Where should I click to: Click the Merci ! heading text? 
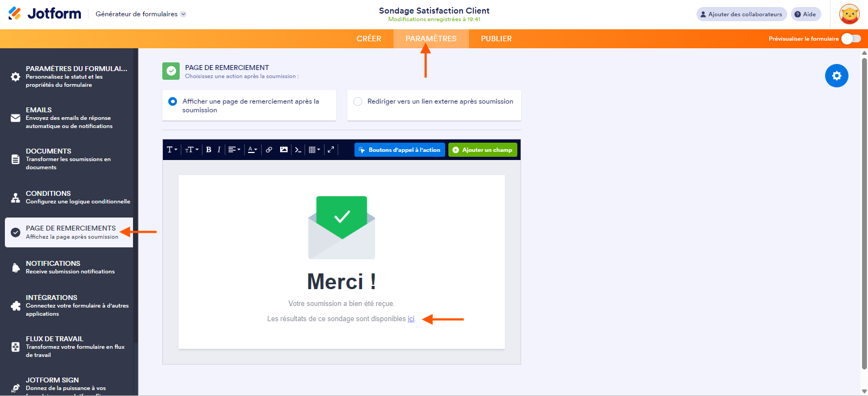pos(341,282)
